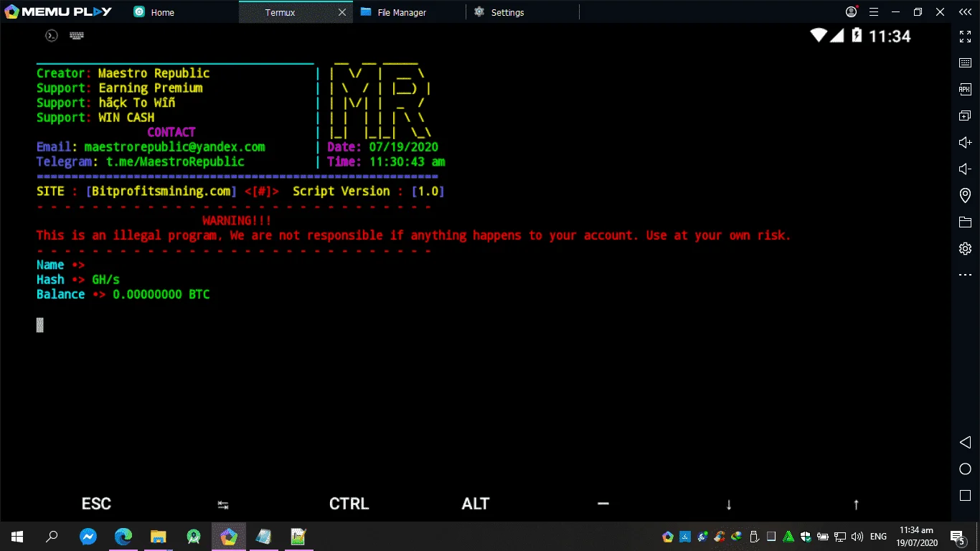Click the terminal cursor block
980x551 pixels.
click(x=40, y=325)
